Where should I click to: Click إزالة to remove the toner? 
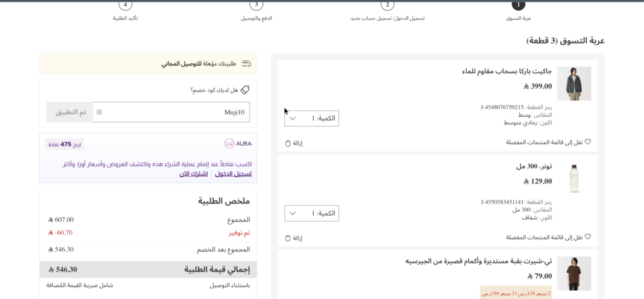(x=297, y=238)
